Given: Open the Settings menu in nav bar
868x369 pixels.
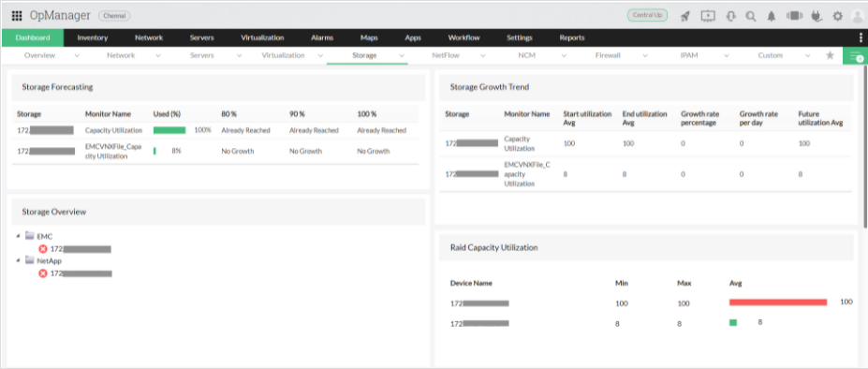Looking at the screenshot, I should (x=520, y=37).
